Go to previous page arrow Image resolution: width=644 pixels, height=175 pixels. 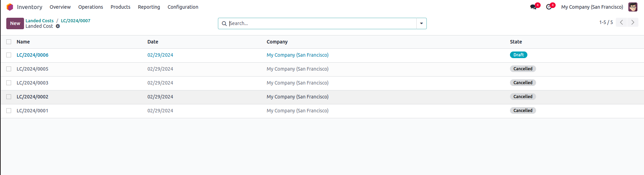coord(621,22)
